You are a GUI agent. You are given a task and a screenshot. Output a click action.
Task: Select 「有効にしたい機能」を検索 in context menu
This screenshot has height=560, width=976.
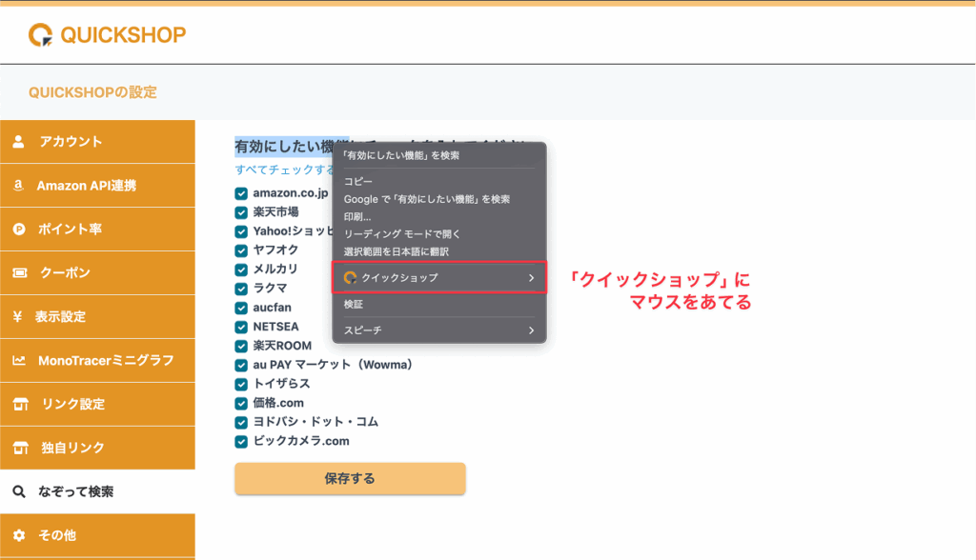pos(439,155)
